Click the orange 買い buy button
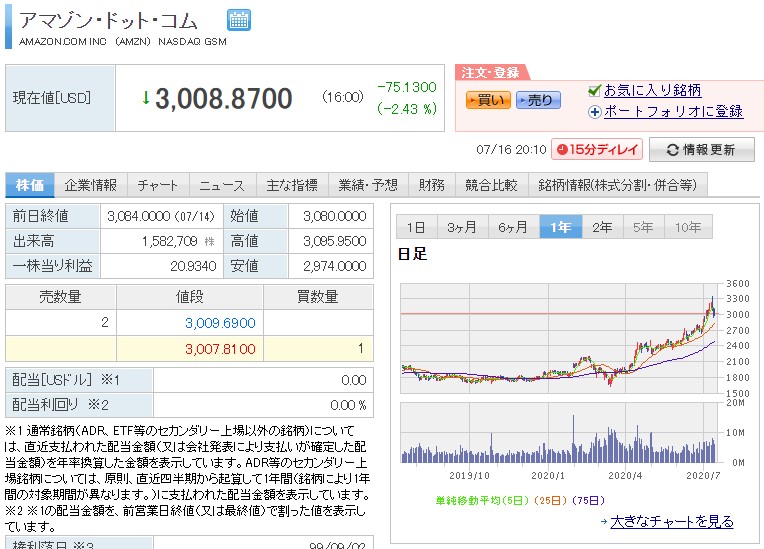764x549 pixels. point(488,100)
